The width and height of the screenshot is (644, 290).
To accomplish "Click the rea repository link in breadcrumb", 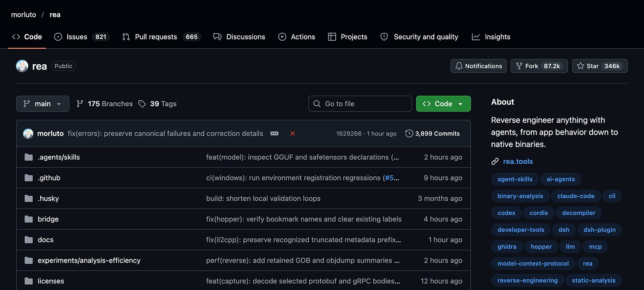I will tap(55, 15).
